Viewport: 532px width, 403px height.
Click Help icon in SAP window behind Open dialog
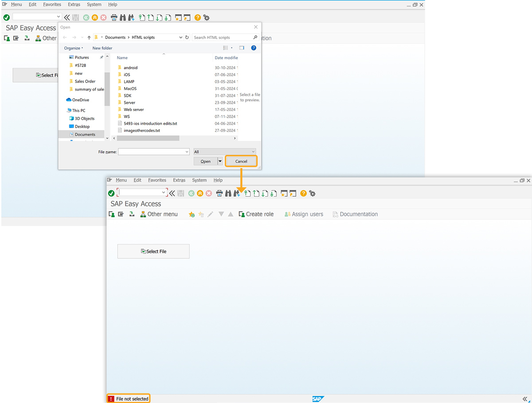pos(198,18)
